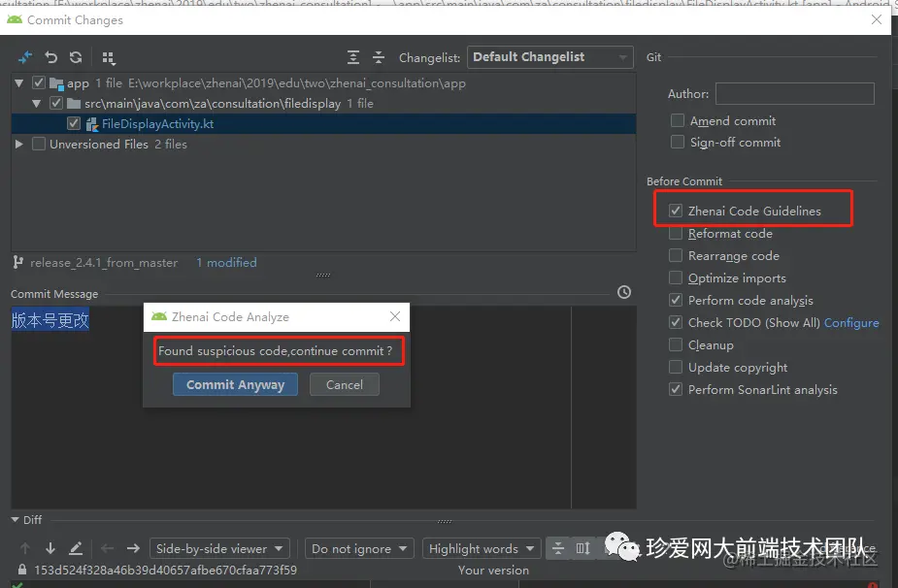The image size is (898, 588).
Task: Click the revision hash 153d524f328a46b... text
Action: click(x=165, y=571)
